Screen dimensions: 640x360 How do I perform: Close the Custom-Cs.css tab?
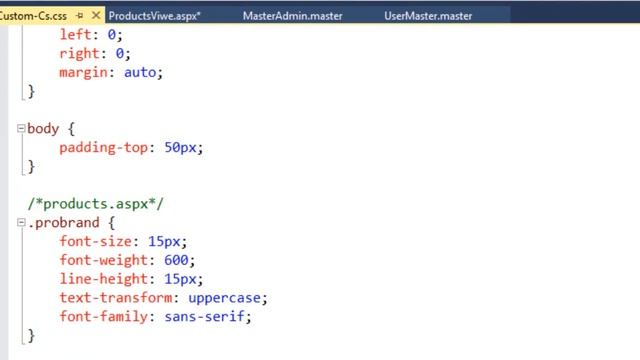96,16
